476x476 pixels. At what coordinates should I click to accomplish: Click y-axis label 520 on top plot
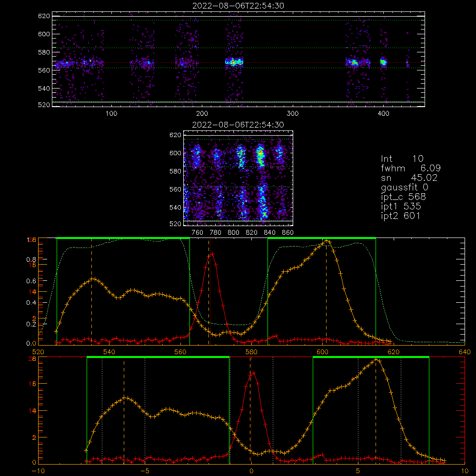click(44, 105)
